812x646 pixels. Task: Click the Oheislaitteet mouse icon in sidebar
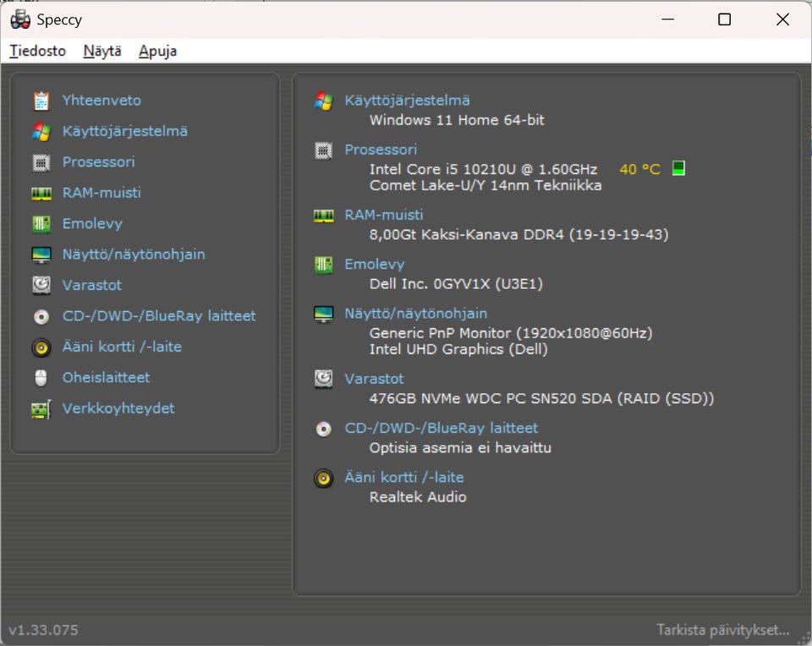coord(41,378)
